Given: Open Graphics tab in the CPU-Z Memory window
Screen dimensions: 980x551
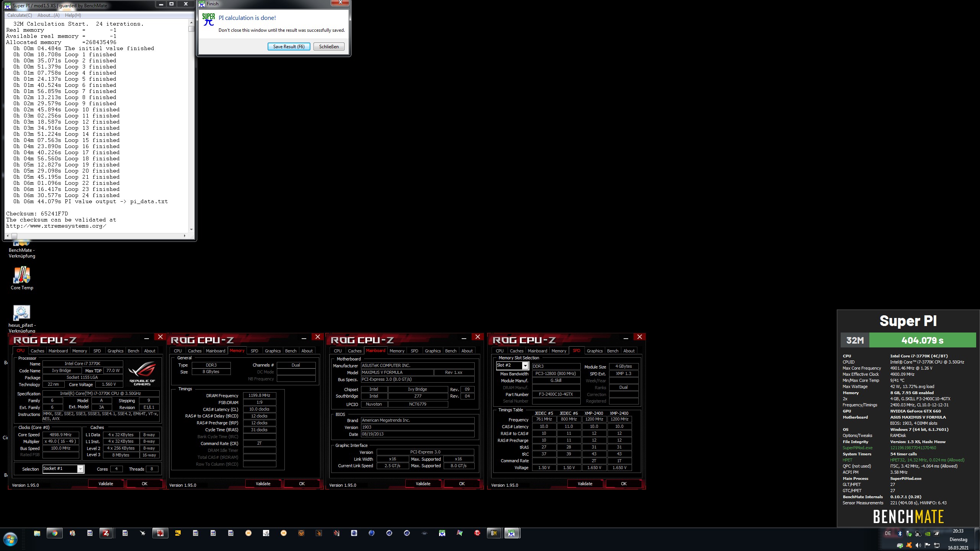Looking at the screenshot, I should 273,351.
